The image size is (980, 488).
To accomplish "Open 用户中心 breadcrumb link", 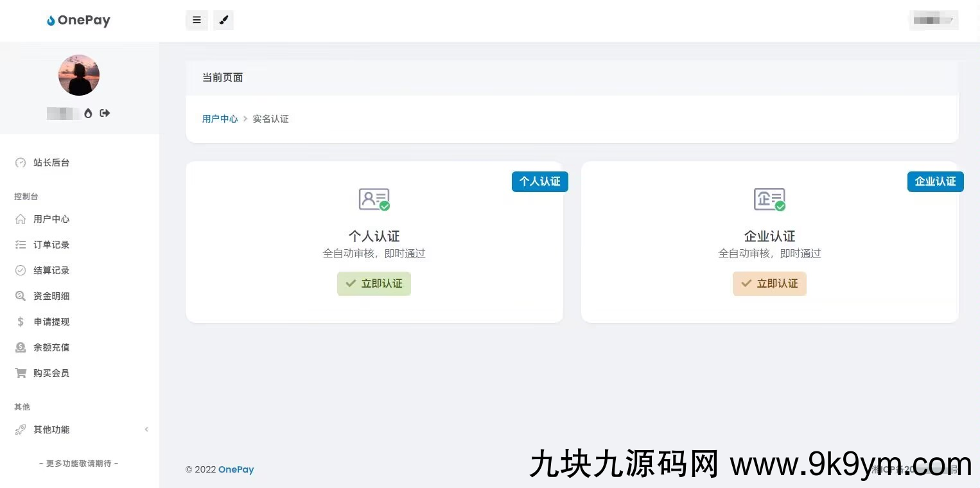I will coord(220,119).
